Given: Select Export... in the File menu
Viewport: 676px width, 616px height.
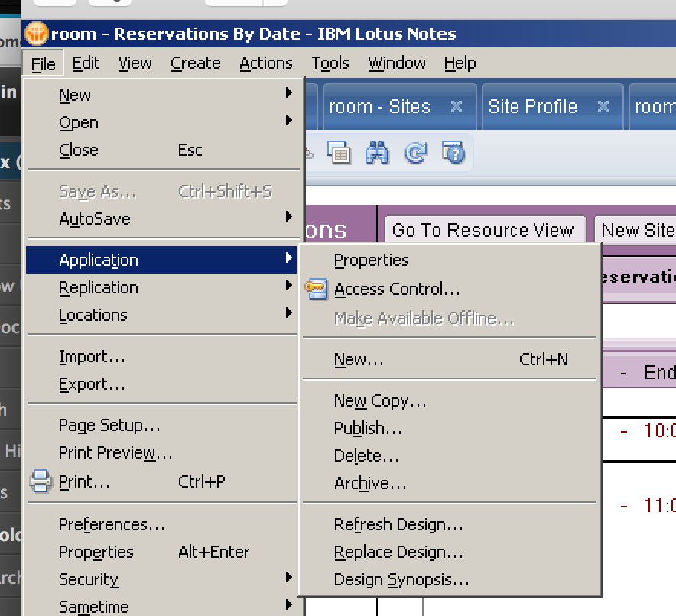Looking at the screenshot, I should click(161, 384).
